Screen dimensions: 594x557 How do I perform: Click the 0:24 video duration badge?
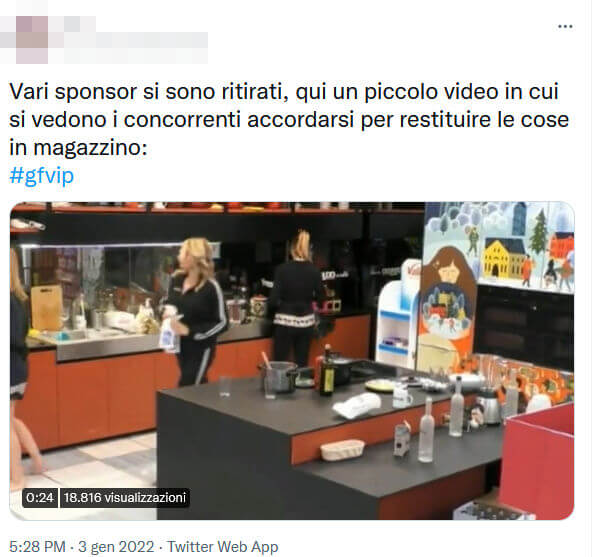point(40,498)
